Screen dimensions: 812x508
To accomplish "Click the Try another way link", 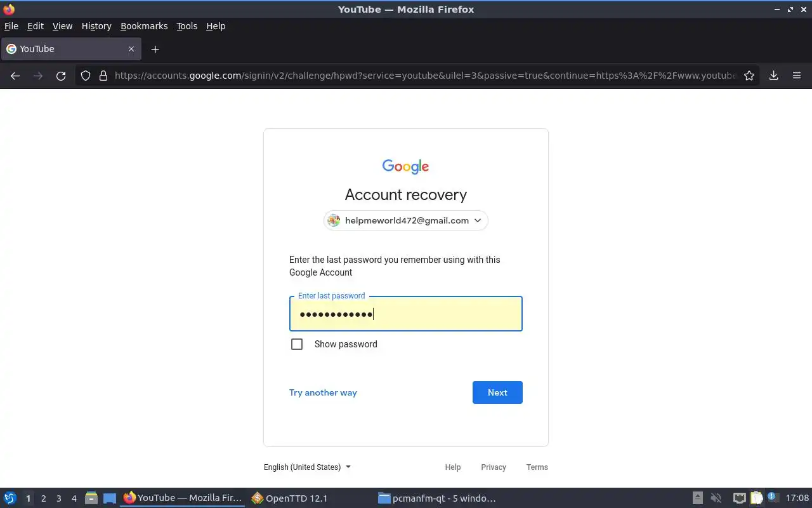I will point(323,392).
